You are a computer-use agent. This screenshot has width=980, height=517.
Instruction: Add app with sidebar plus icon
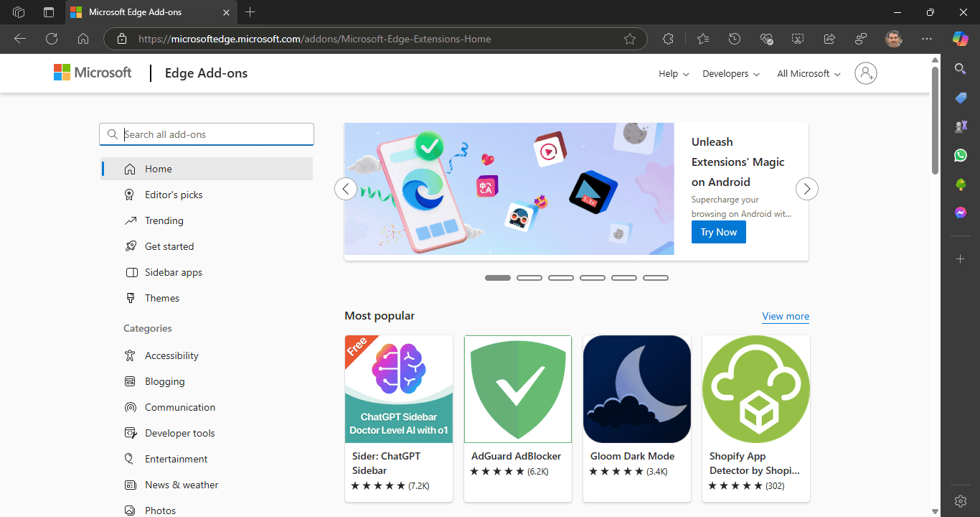961,258
